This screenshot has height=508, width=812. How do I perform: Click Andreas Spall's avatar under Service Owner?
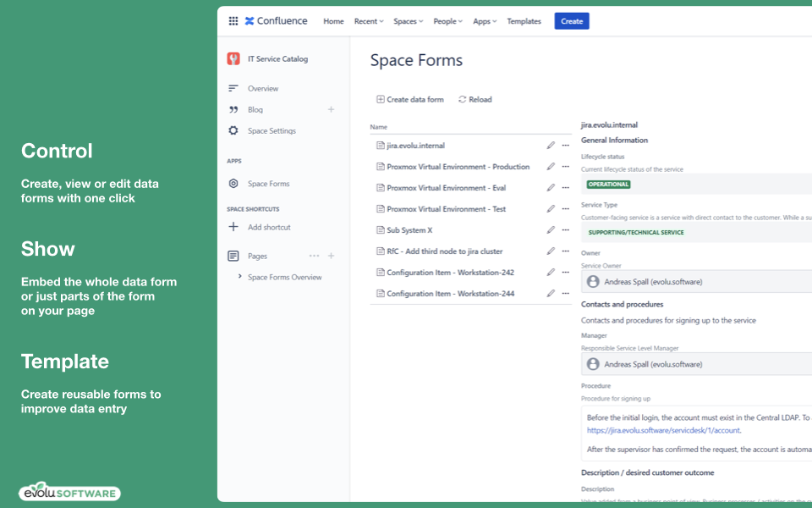click(592, 281)
